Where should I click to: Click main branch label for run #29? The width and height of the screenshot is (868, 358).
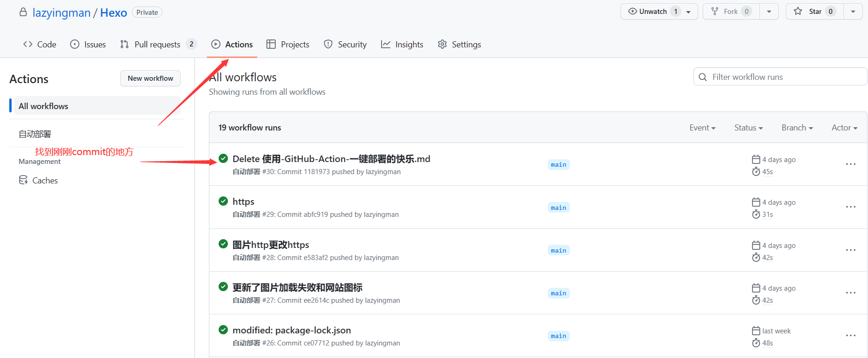(558, 208)
